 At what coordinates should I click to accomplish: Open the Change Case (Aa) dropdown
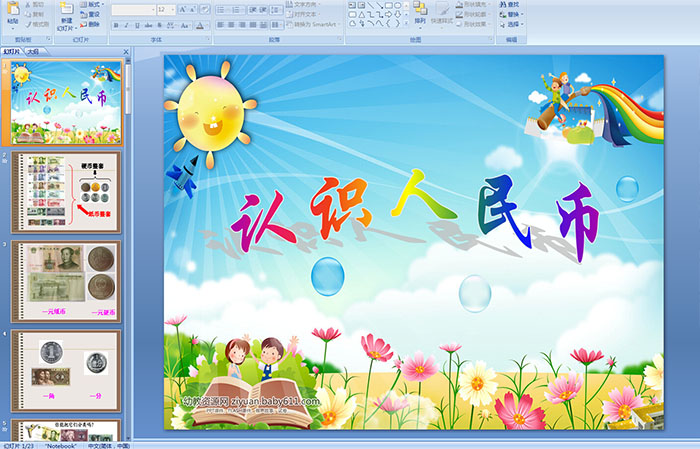(x=185, y=25)
